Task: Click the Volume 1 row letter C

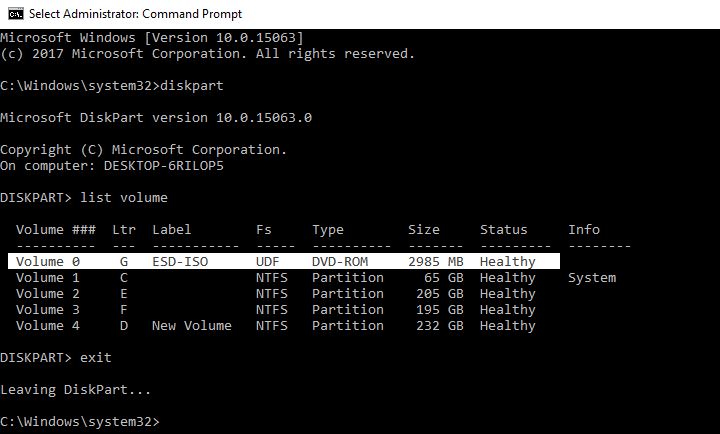Action: coord(124,277)
